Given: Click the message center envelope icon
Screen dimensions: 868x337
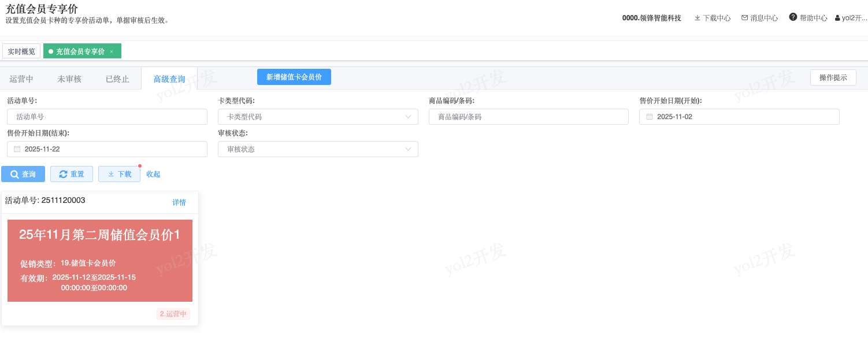Looking at the screenshot, I should coord(744,18).
